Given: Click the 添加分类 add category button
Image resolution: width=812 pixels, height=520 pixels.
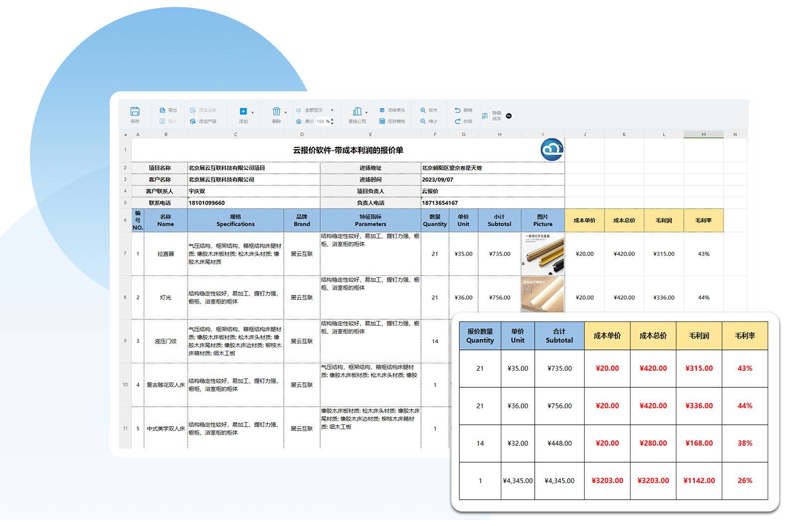Looking at the screenshot, I should pos(203,110).
